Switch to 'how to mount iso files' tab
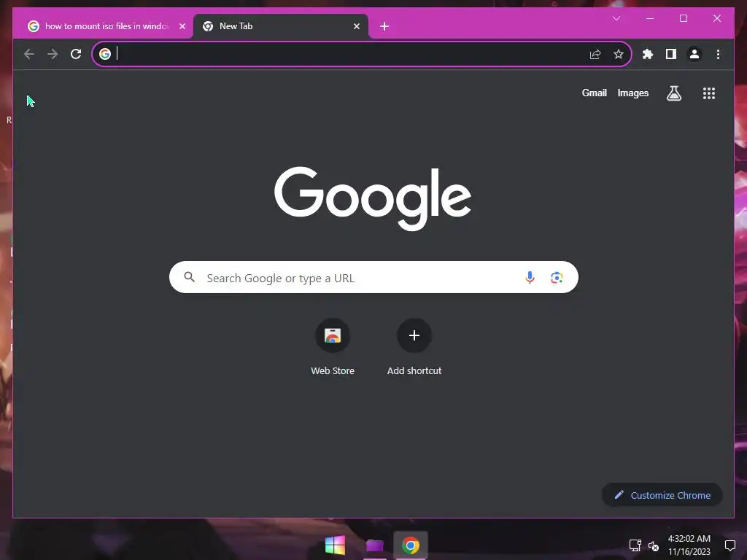Image resolution: width=747 pixels, height=560 pixels. pos(107,27)
